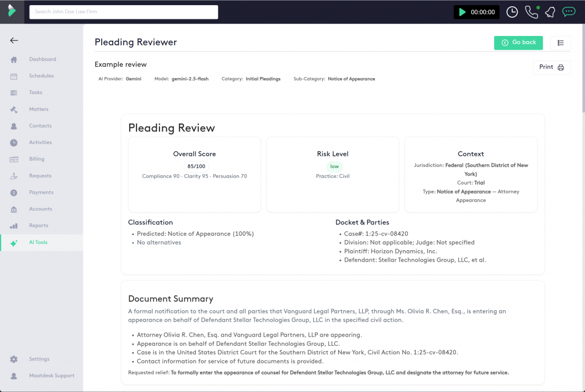Open Settings in the sidebar
The image size is (585, 392).
click(x=39, y=359)
